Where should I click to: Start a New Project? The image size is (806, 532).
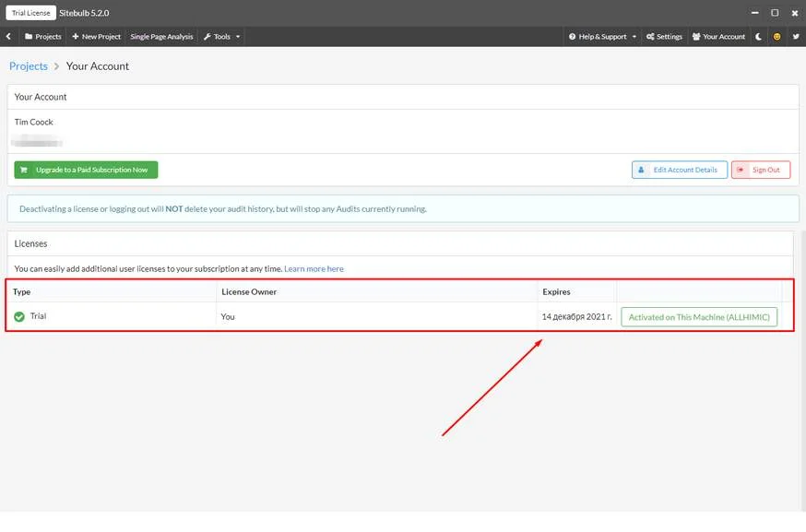click(x=97, y=37)
